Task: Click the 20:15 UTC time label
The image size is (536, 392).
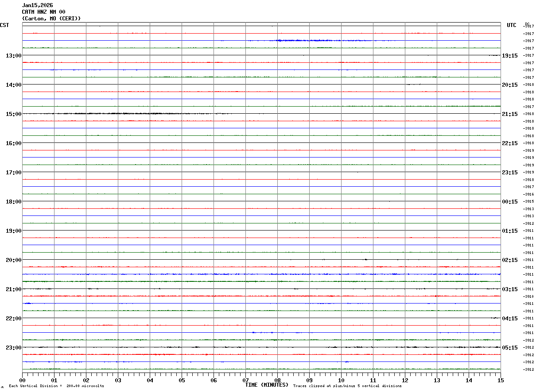Action: [x=510, y=85]
